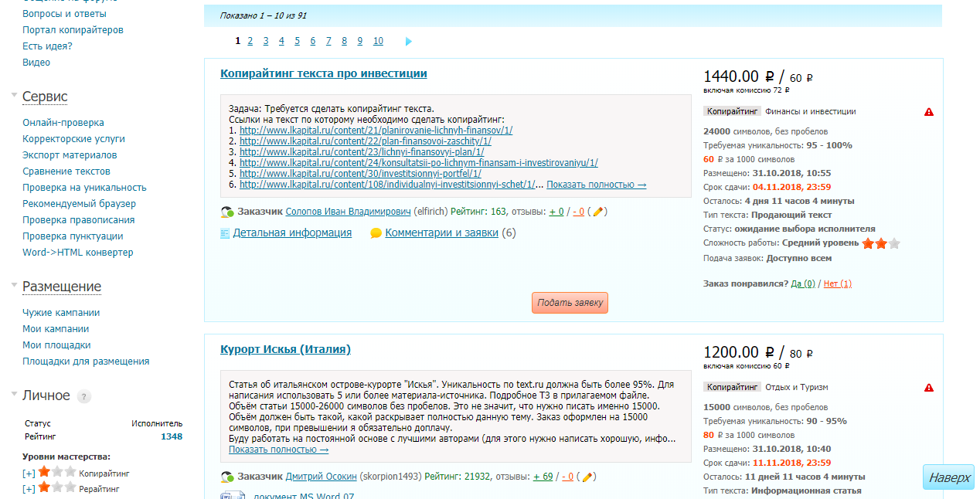Screen dimensions: 980x499
Task: Open page 10 in pagination
Action: click(378, 42)
